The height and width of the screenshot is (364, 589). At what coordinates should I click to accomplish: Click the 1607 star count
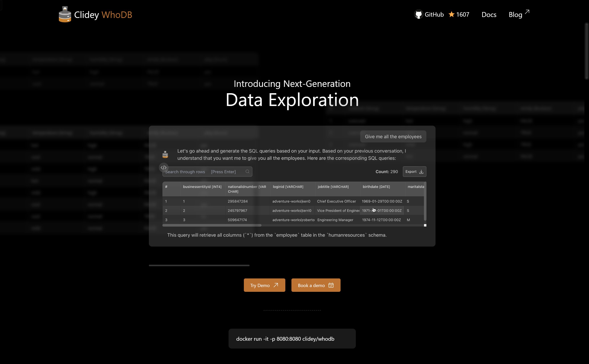click(462, 15)
